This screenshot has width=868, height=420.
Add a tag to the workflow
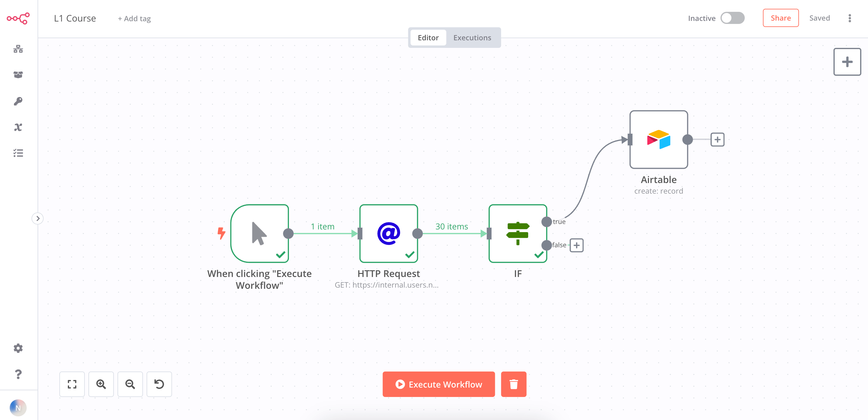(134, 18)
